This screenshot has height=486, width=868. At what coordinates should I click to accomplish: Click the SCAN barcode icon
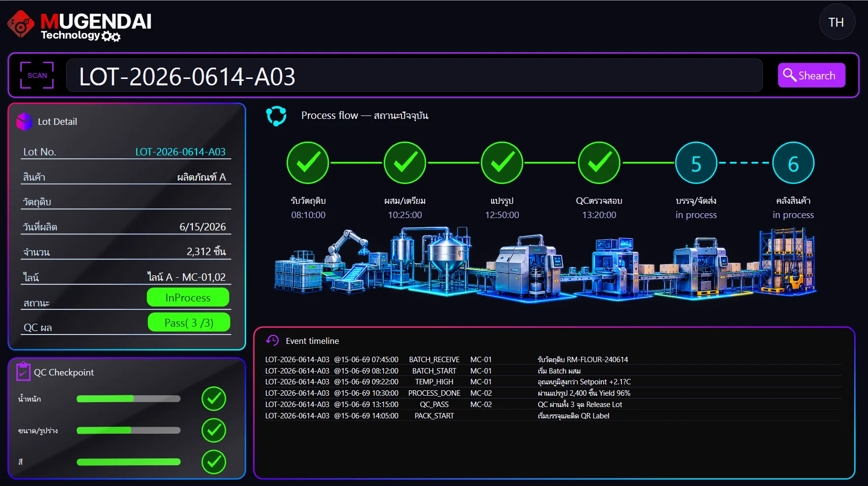37,75
